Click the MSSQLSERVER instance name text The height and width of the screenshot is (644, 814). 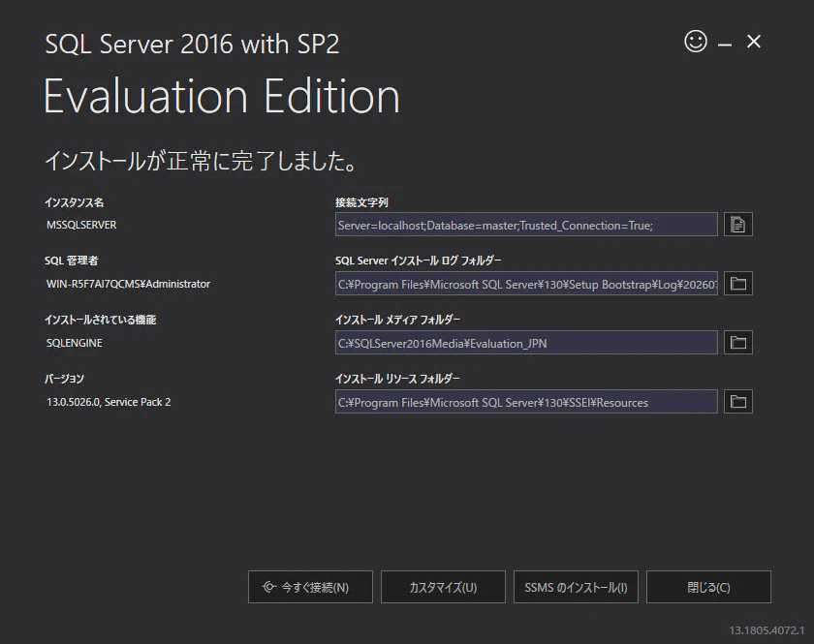click(x=81, y=225)
